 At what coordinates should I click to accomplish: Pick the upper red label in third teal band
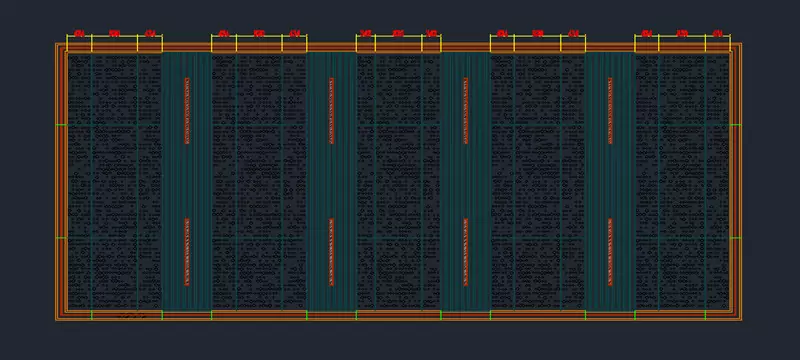[x=465, y=111]
